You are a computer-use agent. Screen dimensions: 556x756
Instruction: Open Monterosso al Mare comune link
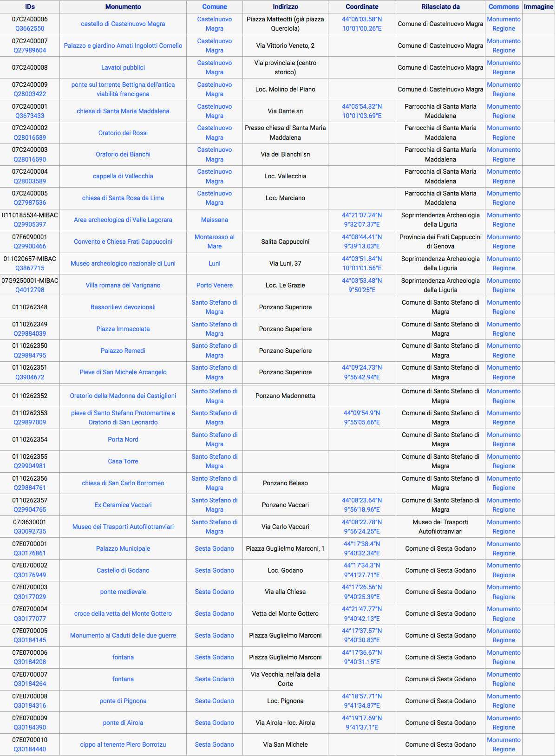tap(215, 241)
